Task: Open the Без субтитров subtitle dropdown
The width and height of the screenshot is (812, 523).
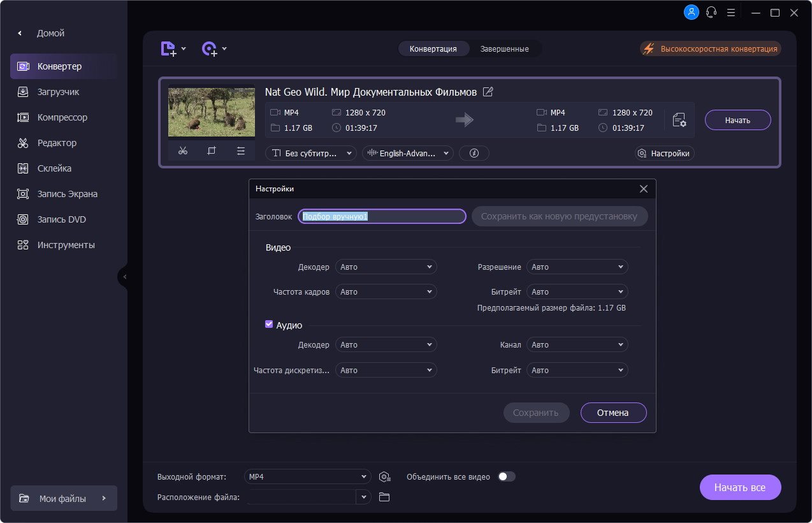Action: tap(311, 153)
